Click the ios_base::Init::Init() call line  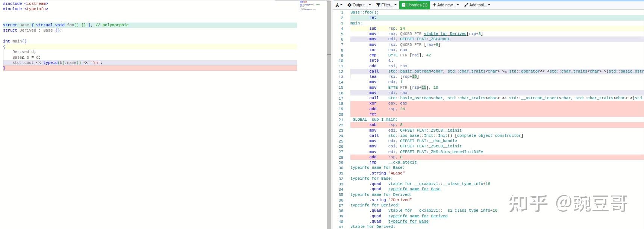point(446,136)
